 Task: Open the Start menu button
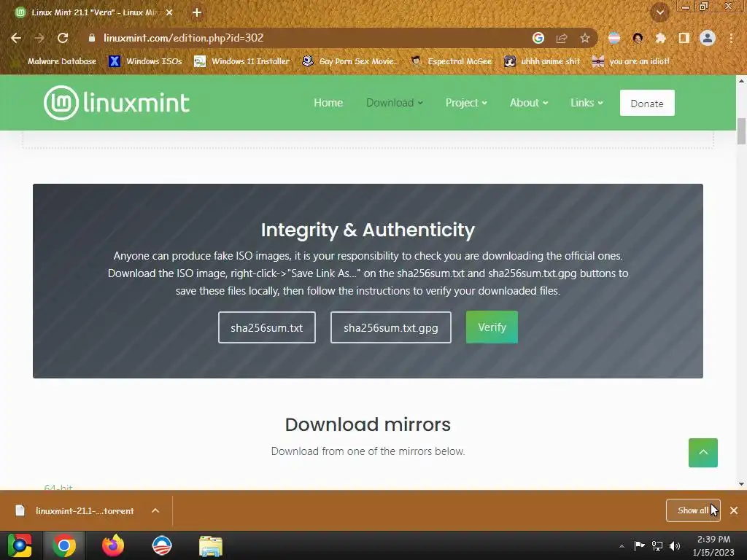tap(20, 545)
